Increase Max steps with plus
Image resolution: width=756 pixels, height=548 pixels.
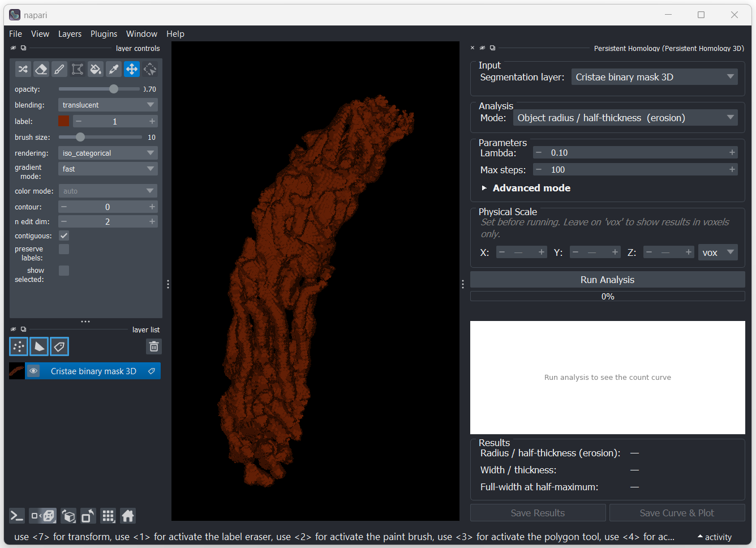[x=732, y=169]
